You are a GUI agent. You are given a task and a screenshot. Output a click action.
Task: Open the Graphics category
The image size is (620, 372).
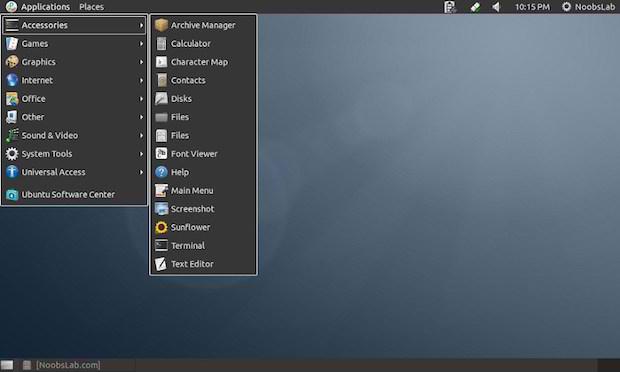(74, 62)
